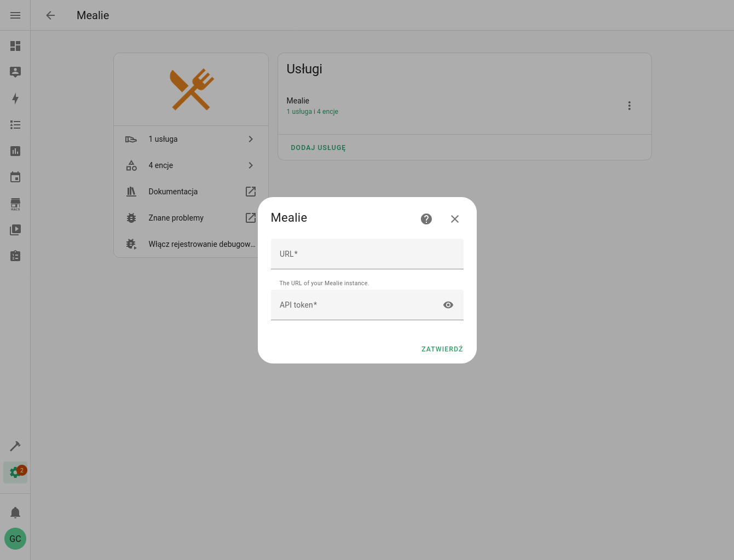This screenshot has width=734, height=560.
Task: Click the '1 usługa i 4 encje' link
Action: pyautogui.click(x=313, y=112)
